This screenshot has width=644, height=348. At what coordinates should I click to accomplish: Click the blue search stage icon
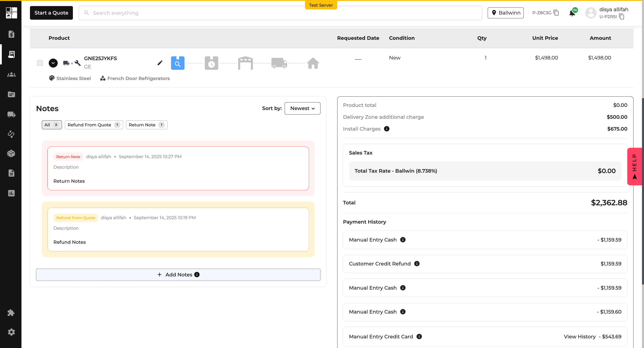click(178, 63)
